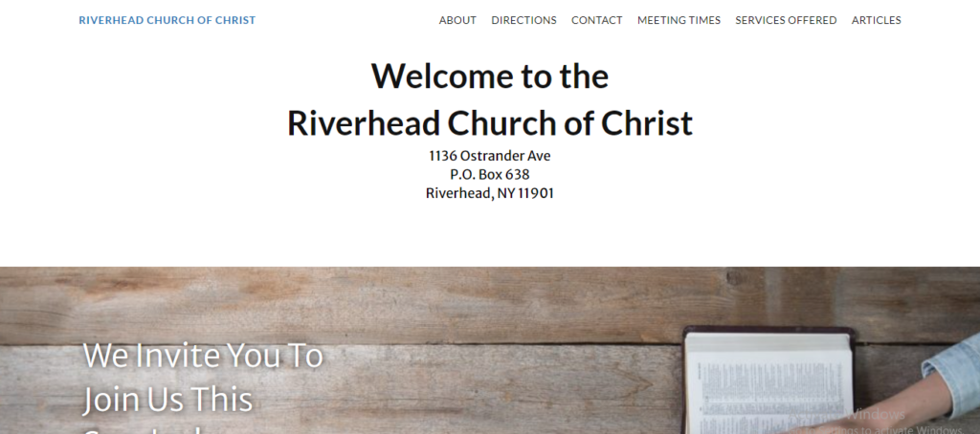The width and height of the screenshot is (980, 434).
Task: Click the Riverhead Church of Christ site title
Action: [x=167, y=20]
